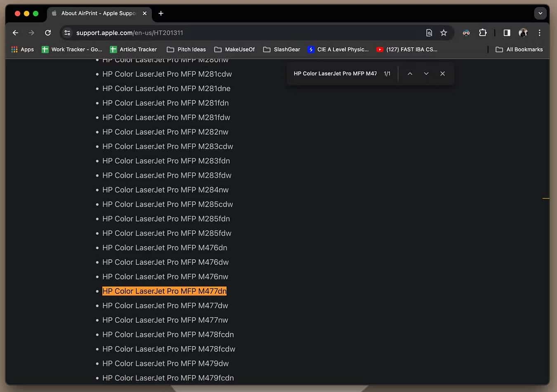Open the Chrome three-dot menu
Image resolution: width=557 pixels, height=392 pixels.
(x=539, y=33)
